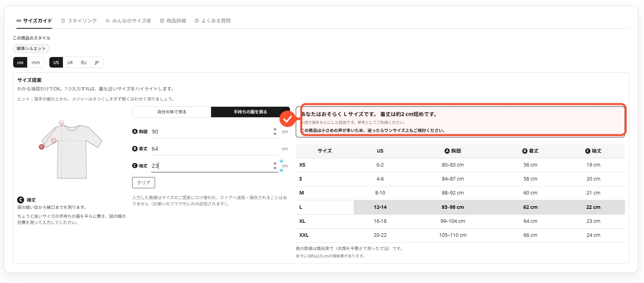The width and height of the screenshot is (644, 283).
Task: Click the サイズ column header
Action: click(325, 151)
